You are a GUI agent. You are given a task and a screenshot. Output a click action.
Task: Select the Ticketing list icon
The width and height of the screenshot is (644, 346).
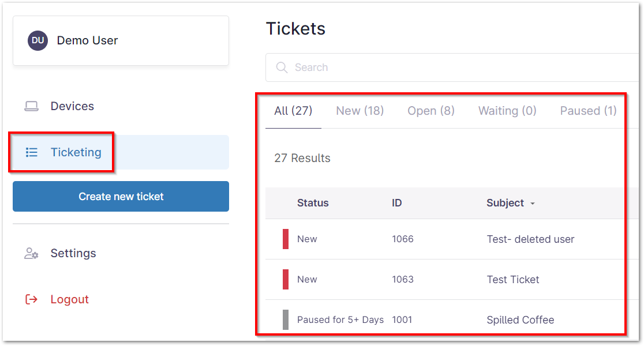click(x=32, y=152)
